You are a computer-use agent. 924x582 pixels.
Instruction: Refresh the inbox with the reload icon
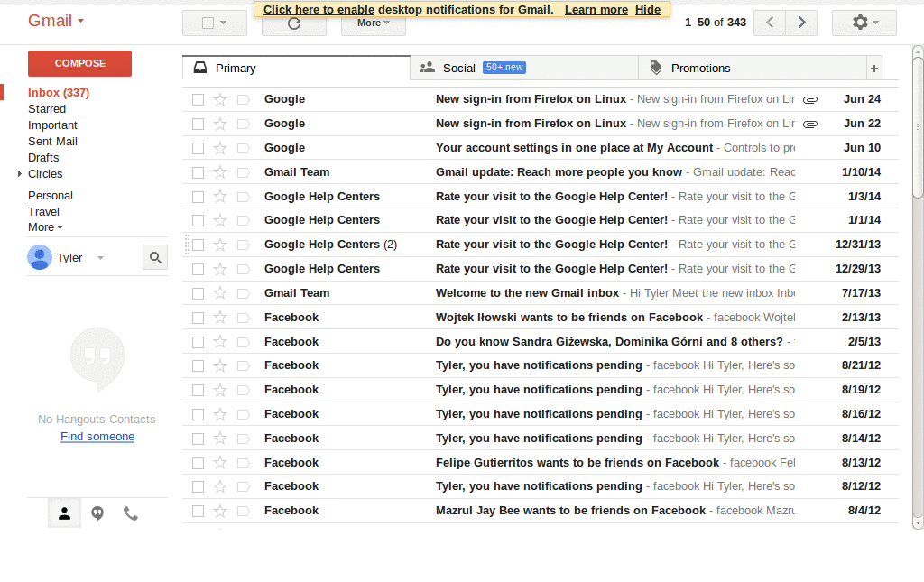click(x=294, y=23)
